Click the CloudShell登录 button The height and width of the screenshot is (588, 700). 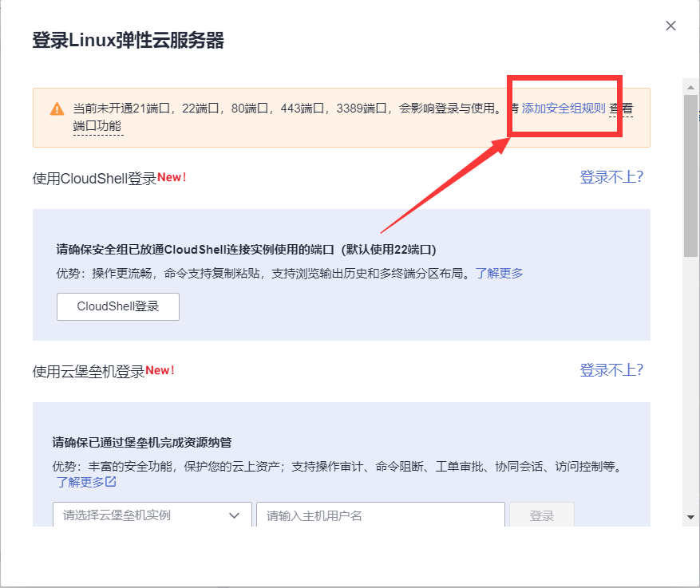tap(117, 306)
